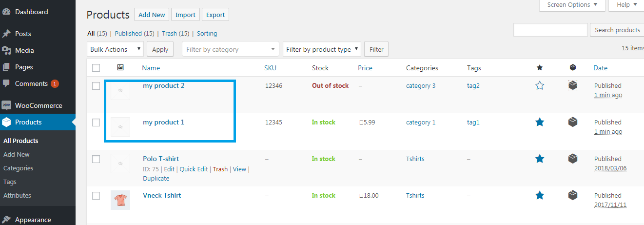Show the Trash products view
644x225 pixels.
click(x=169, y=34)
